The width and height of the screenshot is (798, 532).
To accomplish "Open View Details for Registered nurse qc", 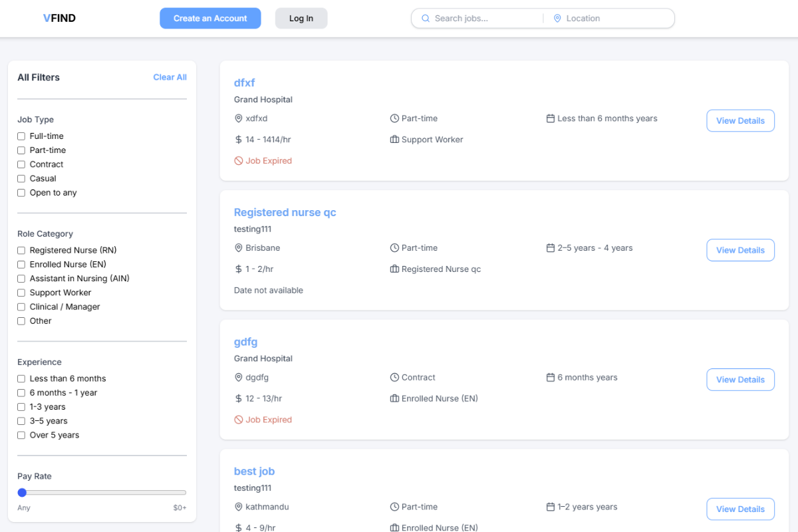I will (740, 250).
